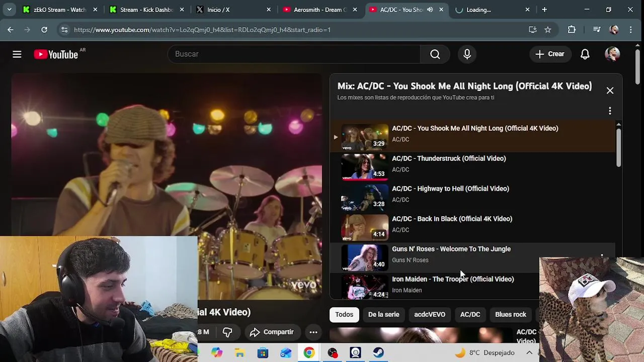Reload the current page
Screen dimensions: 644x362
(x=44, y=30)
